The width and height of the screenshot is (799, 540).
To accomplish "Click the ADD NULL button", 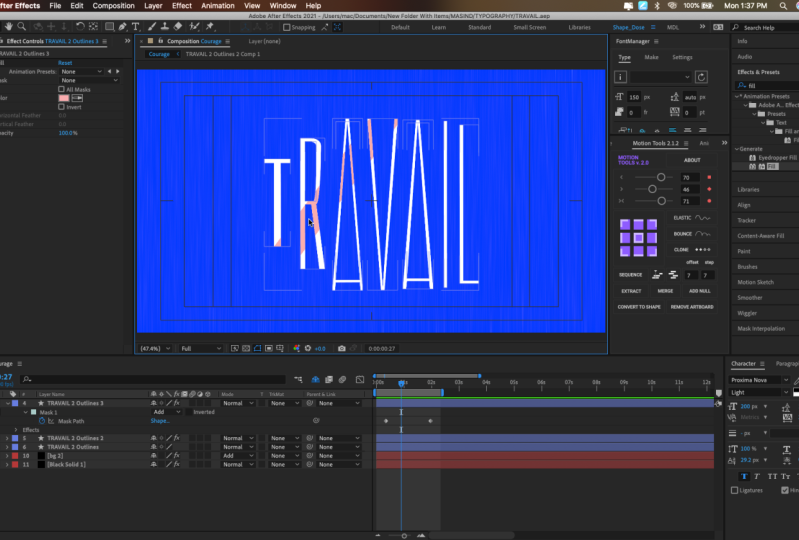I will (699, 291).
